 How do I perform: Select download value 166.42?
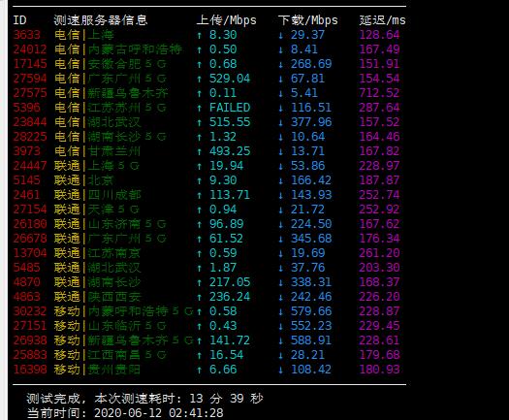[311, 180]
